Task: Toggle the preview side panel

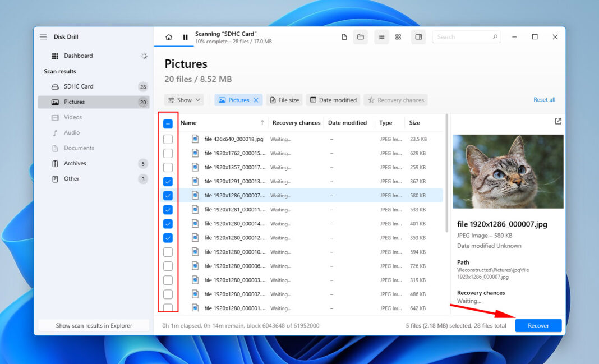Action: (x=418, y=36)
